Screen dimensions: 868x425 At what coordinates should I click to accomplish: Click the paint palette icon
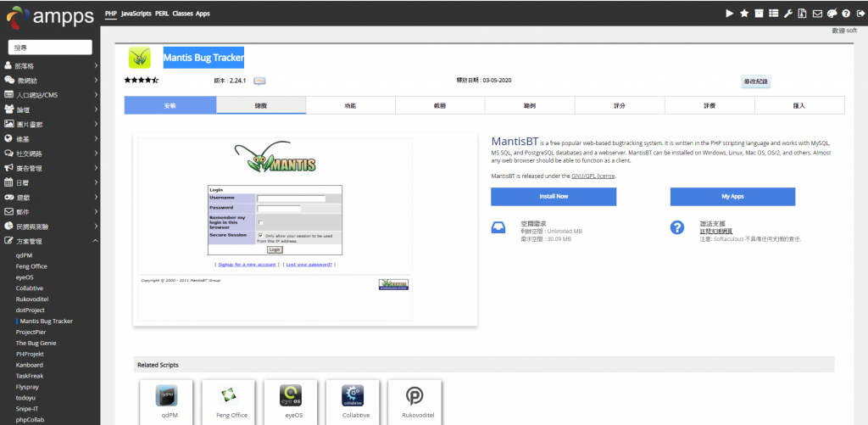click(x=832, y=14)
